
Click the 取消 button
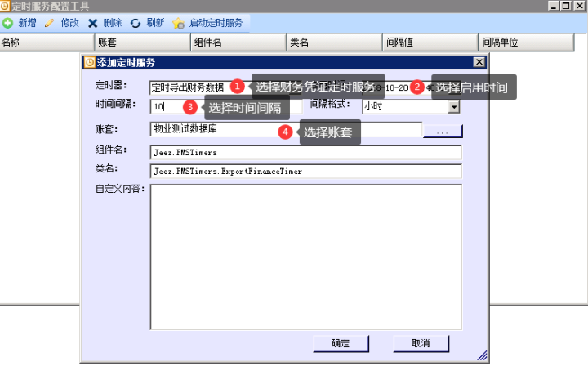coord(421,343)
